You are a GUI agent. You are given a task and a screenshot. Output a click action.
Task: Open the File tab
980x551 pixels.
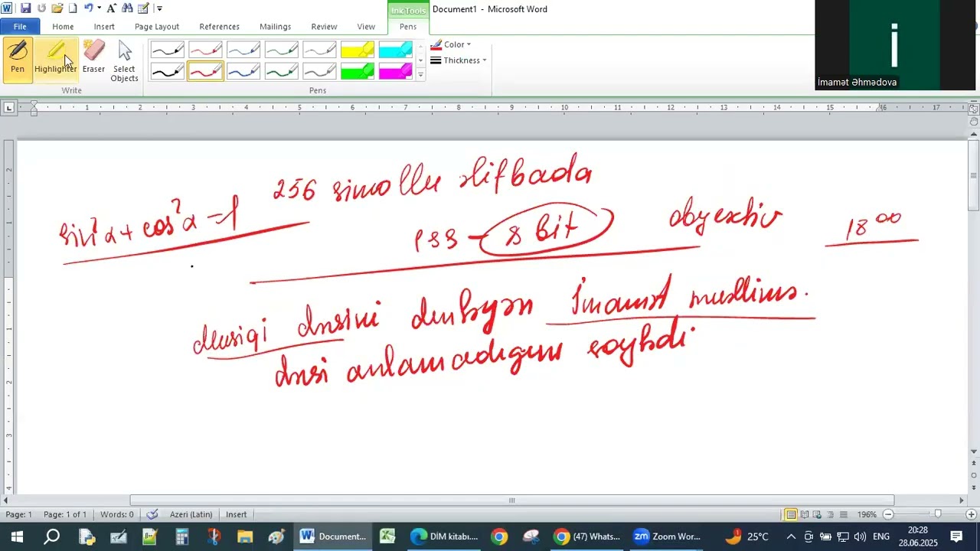20,27
